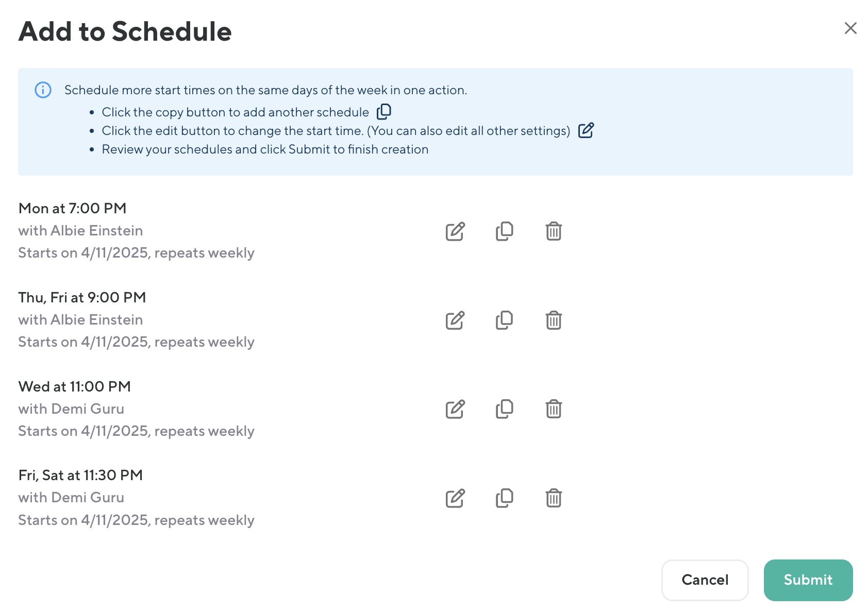
Task: Duplicate the Fri, Sat 11:30 PM schedule
Action: coord(504,498)
